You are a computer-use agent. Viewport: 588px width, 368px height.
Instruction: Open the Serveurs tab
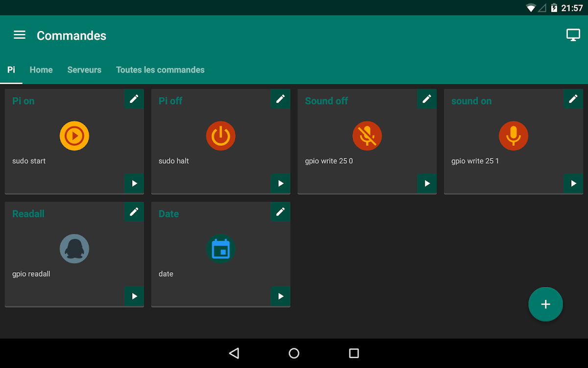(x=84, y=70)
